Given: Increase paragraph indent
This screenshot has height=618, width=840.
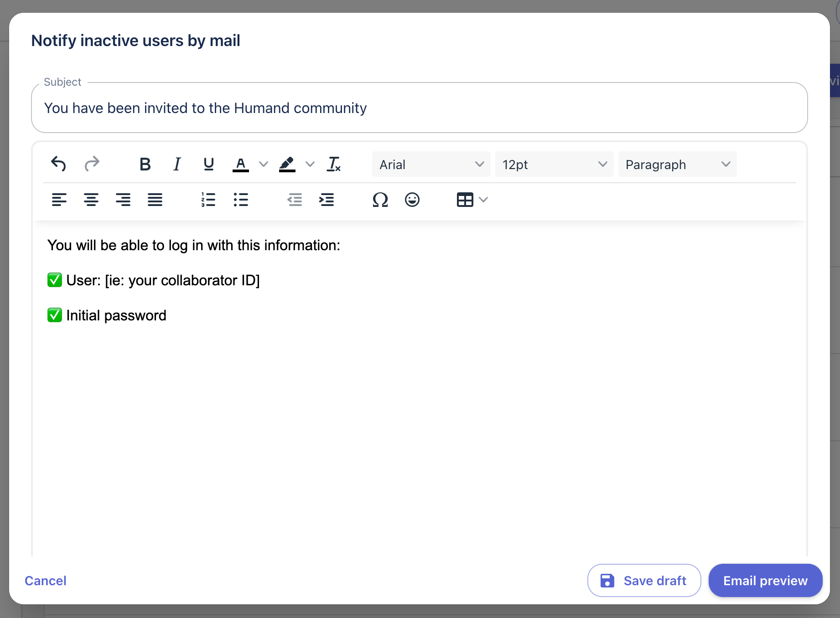Looking at the screenshot, I should tap(327, 200).
